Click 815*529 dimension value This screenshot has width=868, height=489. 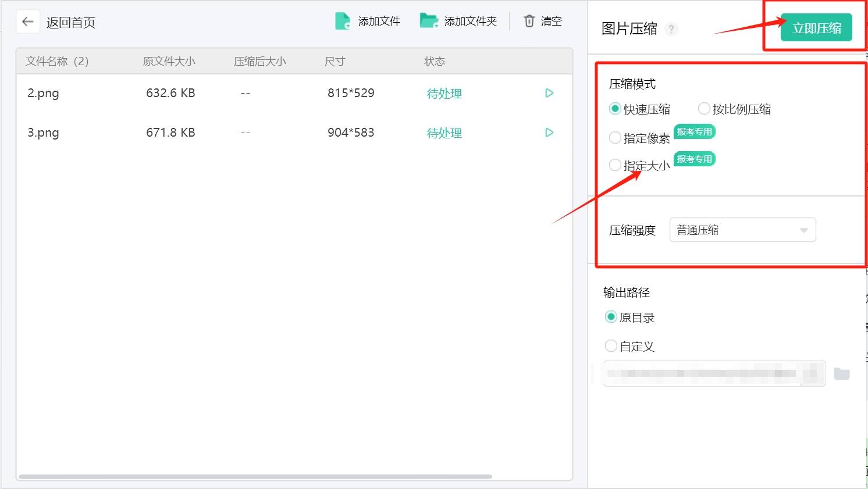click(351, 93)
